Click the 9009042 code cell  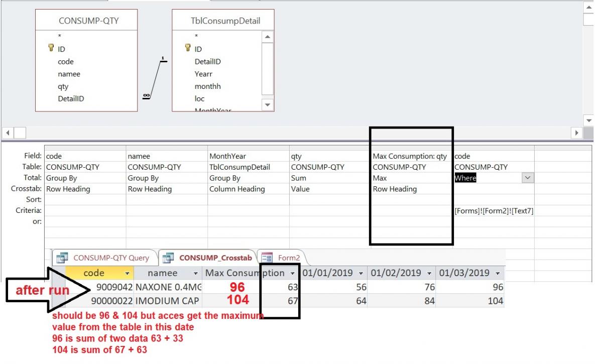(99, 287)
